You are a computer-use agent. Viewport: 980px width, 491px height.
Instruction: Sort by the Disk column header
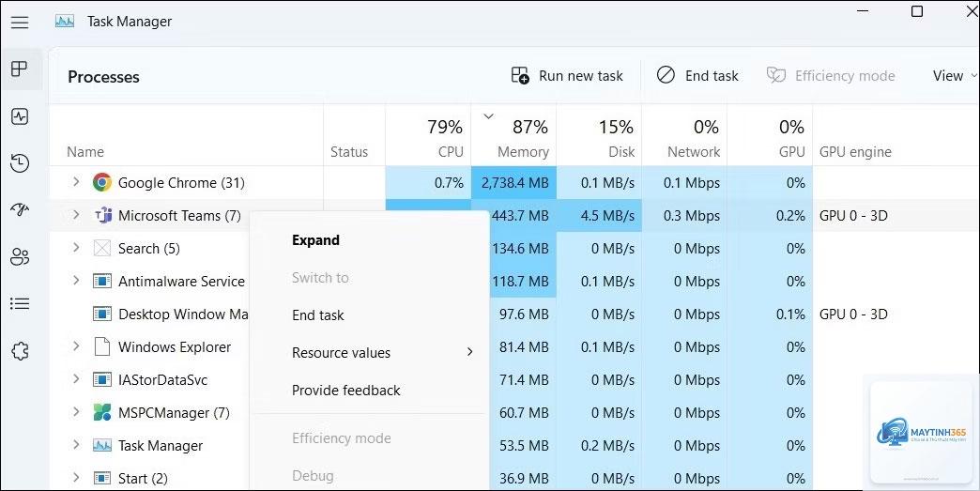pos(600,135)
